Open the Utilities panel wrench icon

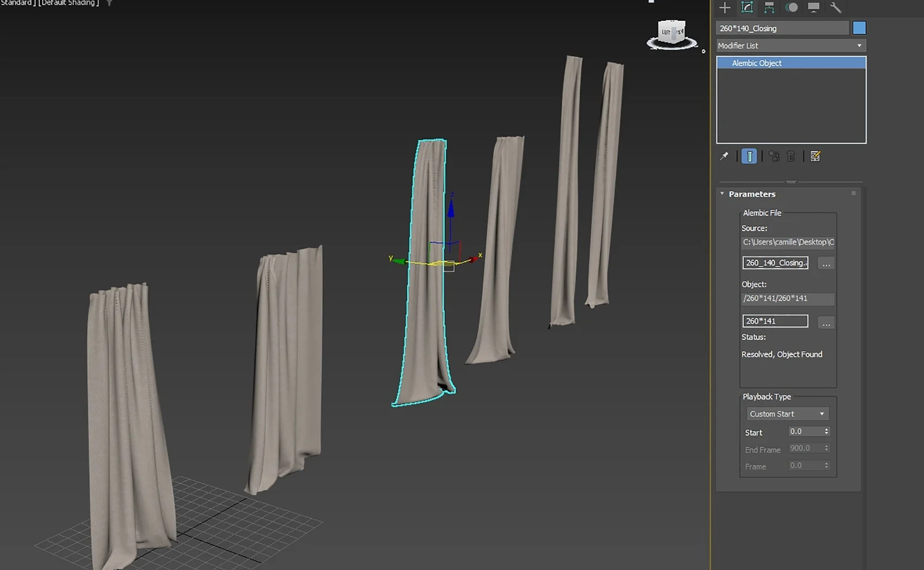[x=836, y=8]
